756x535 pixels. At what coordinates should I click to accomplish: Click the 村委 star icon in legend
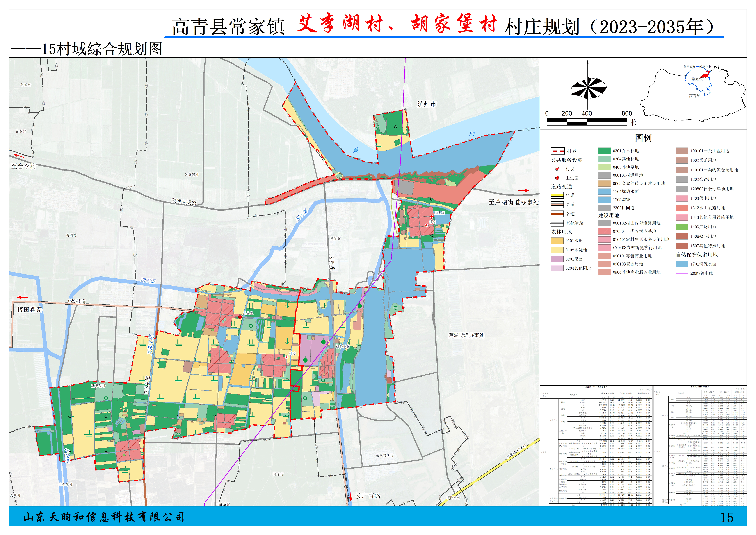557,169
